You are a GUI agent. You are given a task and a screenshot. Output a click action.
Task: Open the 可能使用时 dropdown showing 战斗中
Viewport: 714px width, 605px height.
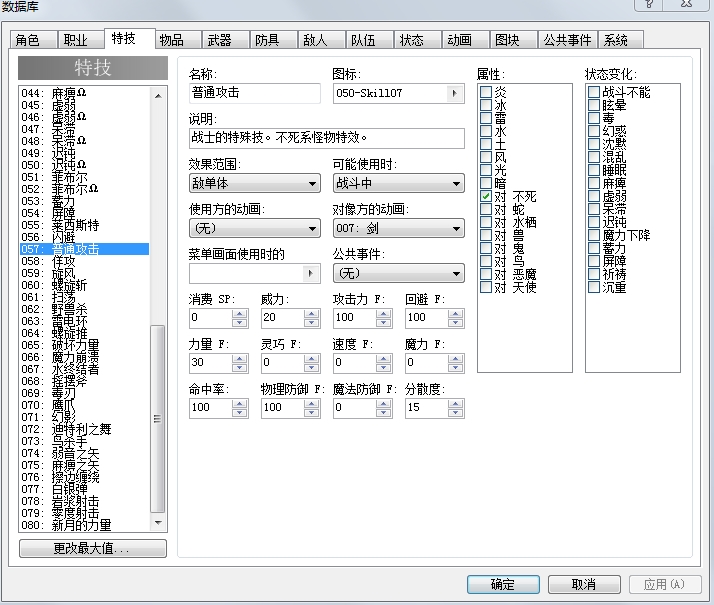398,183
